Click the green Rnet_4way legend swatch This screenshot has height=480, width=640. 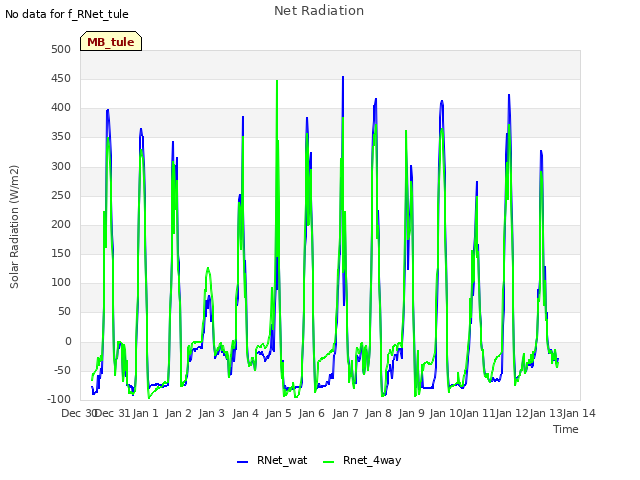(328, 462)
